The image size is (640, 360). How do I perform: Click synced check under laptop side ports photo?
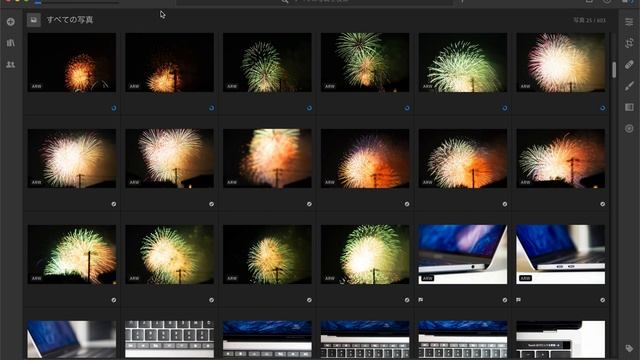(602, 300)
